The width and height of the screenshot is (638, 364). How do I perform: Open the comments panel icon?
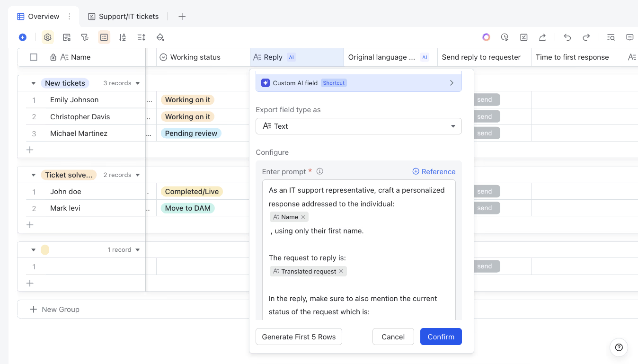tap(629, 37)
